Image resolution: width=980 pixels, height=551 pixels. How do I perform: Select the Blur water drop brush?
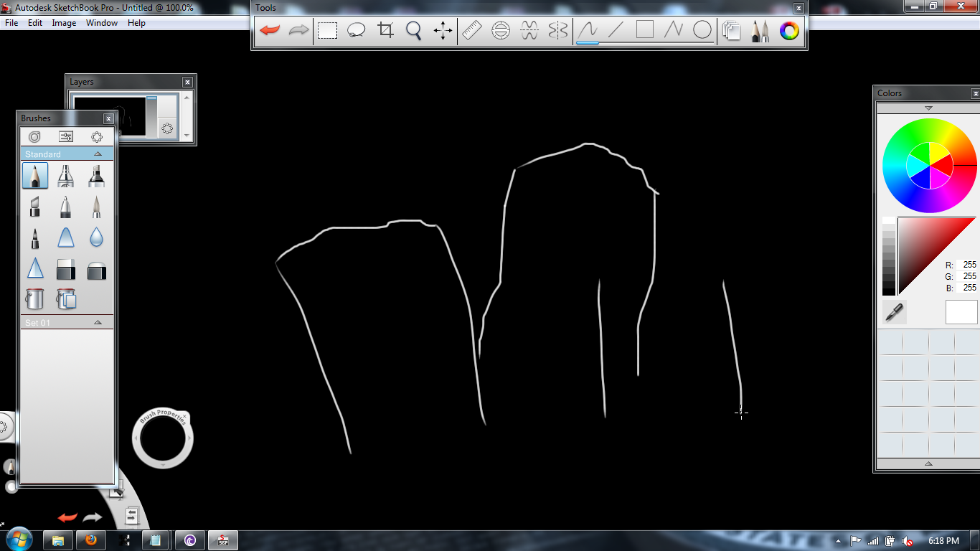click(x=96, y=237)
